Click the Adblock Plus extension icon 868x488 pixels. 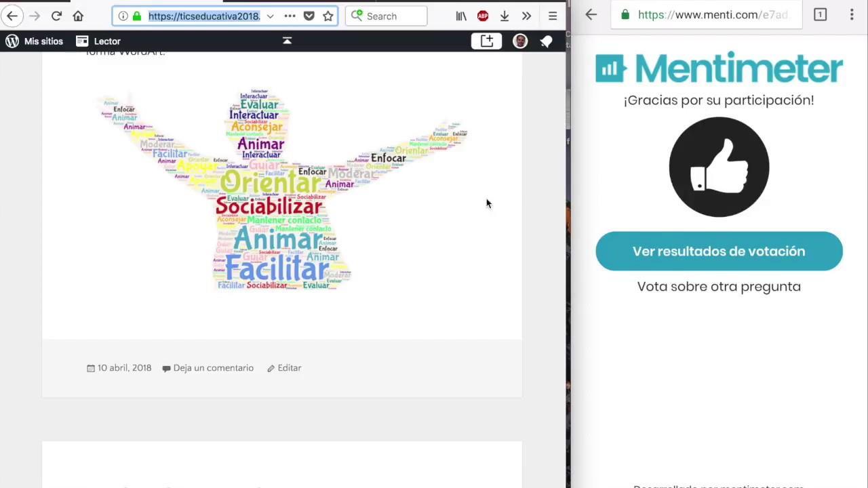pos(483,16)
